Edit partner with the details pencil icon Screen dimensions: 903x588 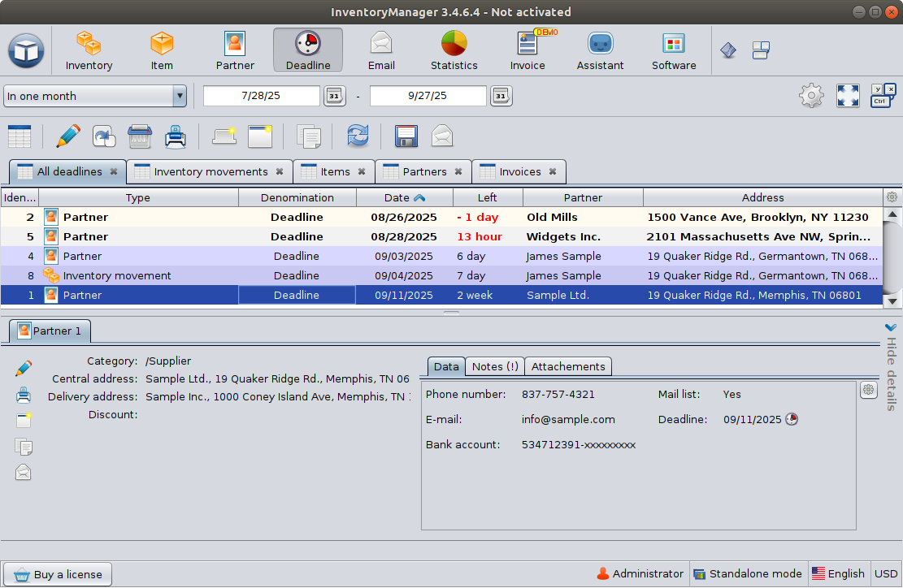24,368
